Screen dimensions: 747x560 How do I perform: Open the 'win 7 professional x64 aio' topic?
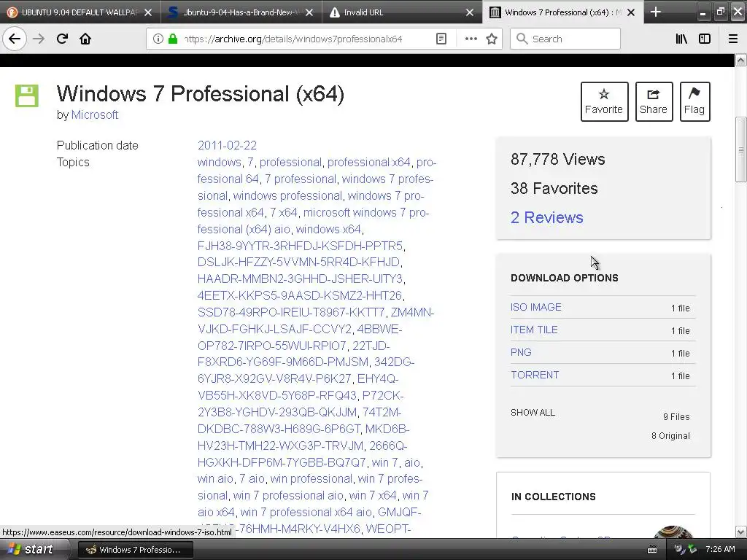[x=306, y=512]
